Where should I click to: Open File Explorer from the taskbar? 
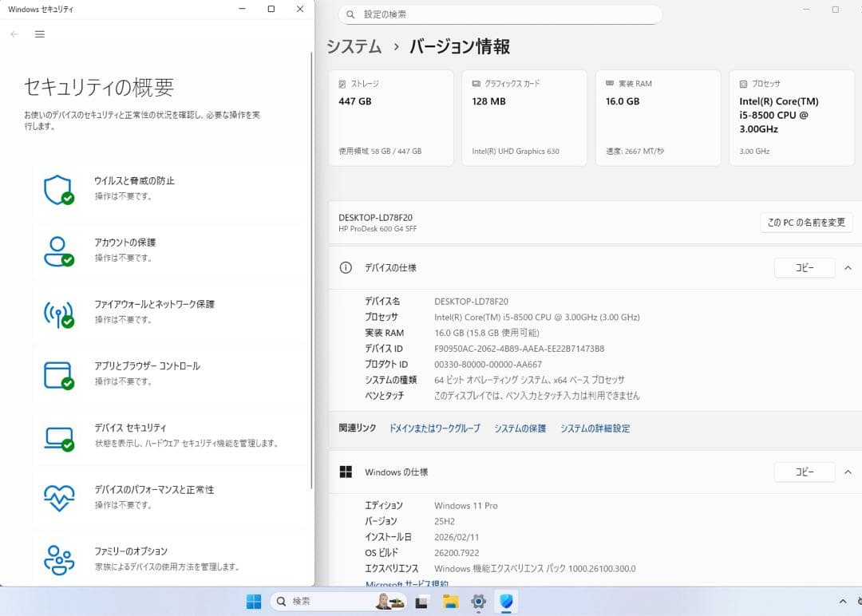450,602
